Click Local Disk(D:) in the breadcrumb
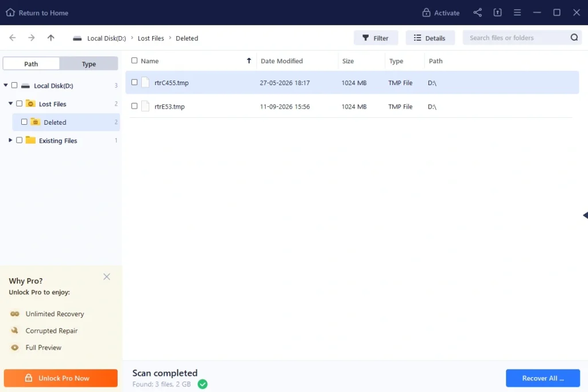The height and width of the screenshot is (392, 588). 106,39
